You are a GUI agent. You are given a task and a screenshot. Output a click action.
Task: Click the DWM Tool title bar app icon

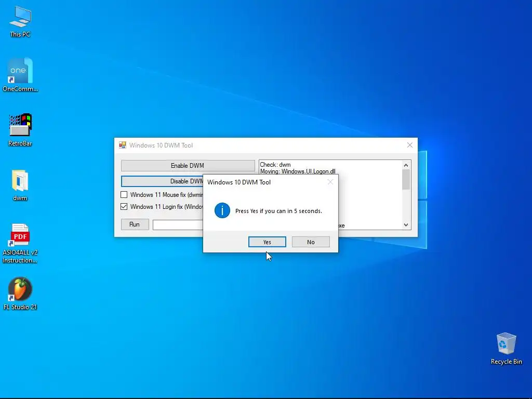pos(123,145)
